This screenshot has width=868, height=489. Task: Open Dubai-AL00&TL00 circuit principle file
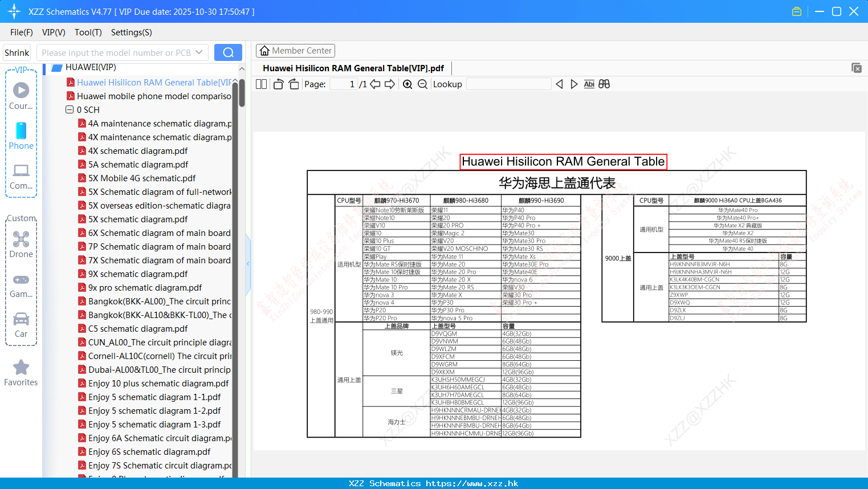pos(155,370)
